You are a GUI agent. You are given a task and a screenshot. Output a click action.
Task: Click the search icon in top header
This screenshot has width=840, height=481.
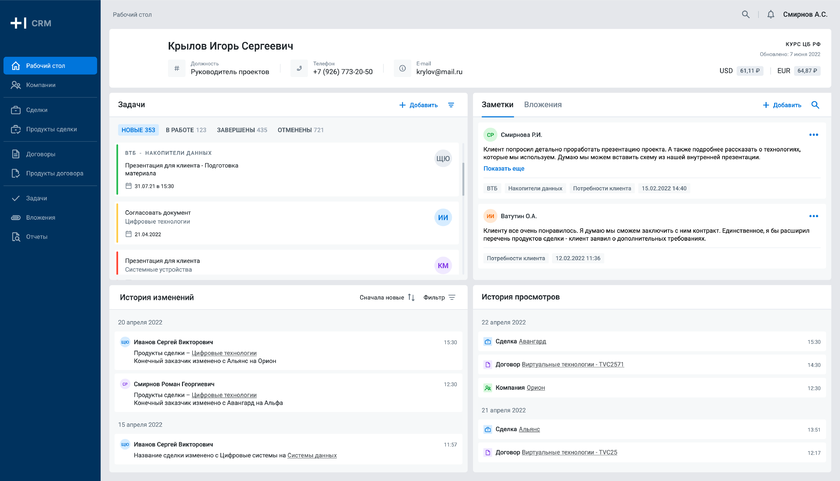pos(745,15)
